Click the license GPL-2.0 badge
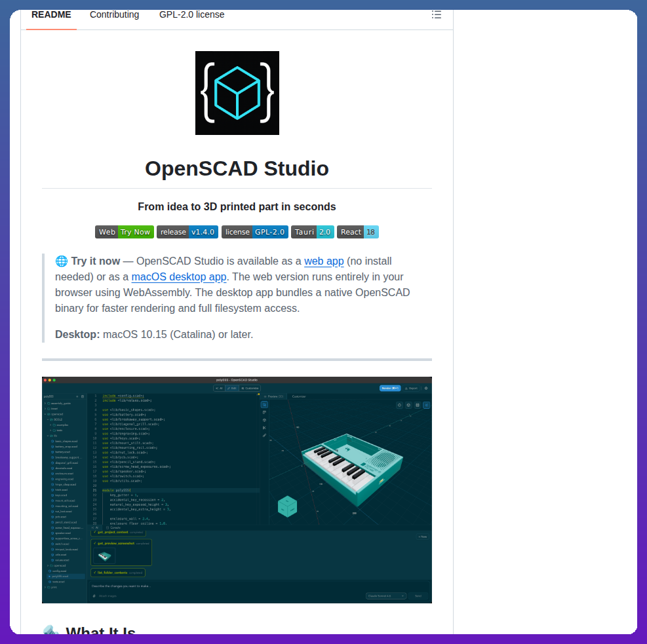This screenshot has height=644, width=647. point(254,232)
